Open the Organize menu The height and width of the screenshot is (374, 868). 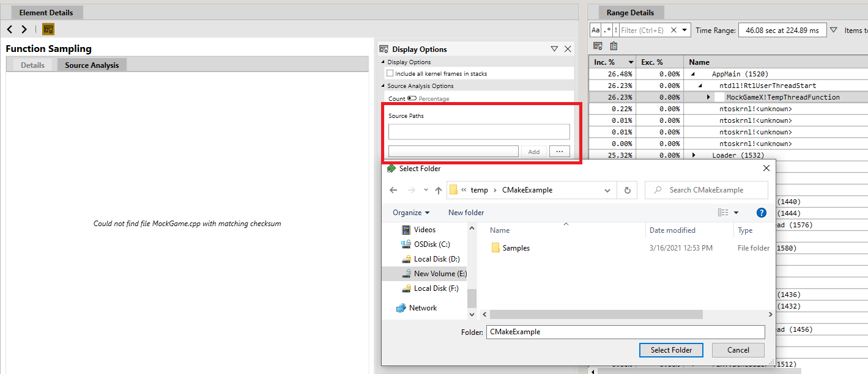point(411,213)
